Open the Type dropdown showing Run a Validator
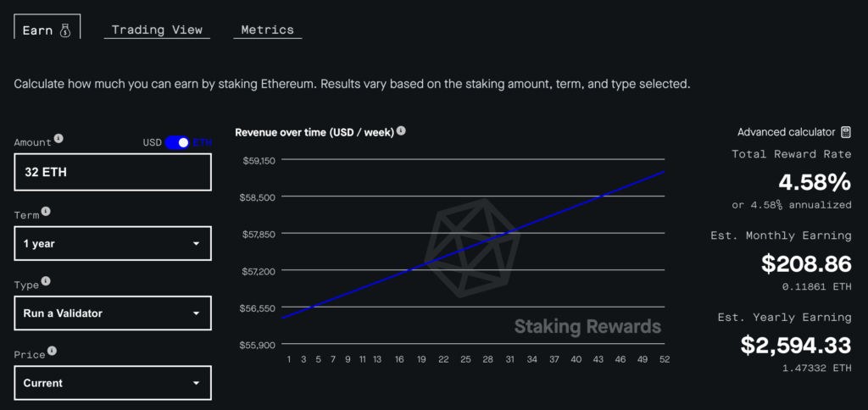The height and width of the screenshot is (410, 868). (113, 313)
